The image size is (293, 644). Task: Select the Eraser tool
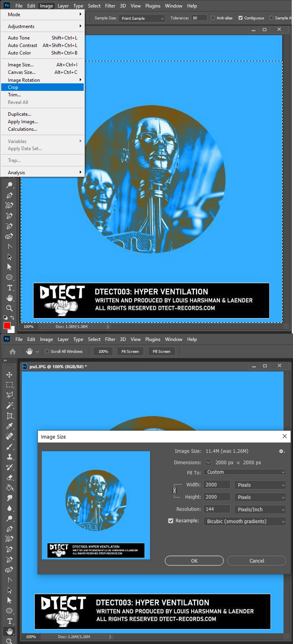point(9,477)
